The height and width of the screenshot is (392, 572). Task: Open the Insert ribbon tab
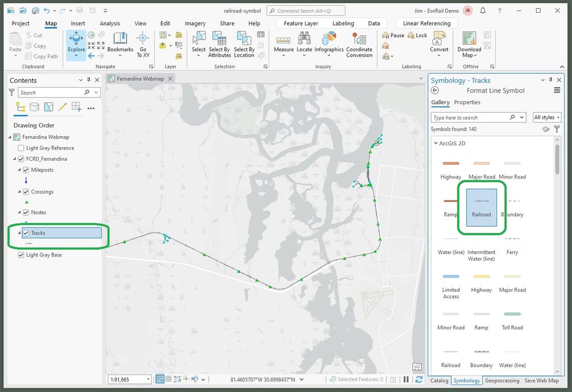[x=78, y=23]
